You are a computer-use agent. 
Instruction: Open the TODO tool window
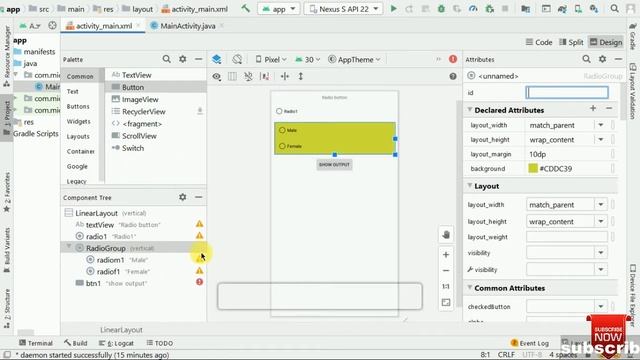160,343
